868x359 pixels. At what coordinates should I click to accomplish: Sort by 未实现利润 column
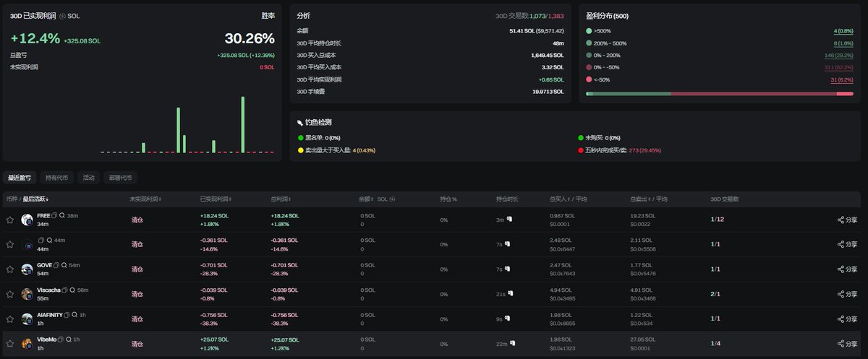pyautogui.click(x=145, y=199)
